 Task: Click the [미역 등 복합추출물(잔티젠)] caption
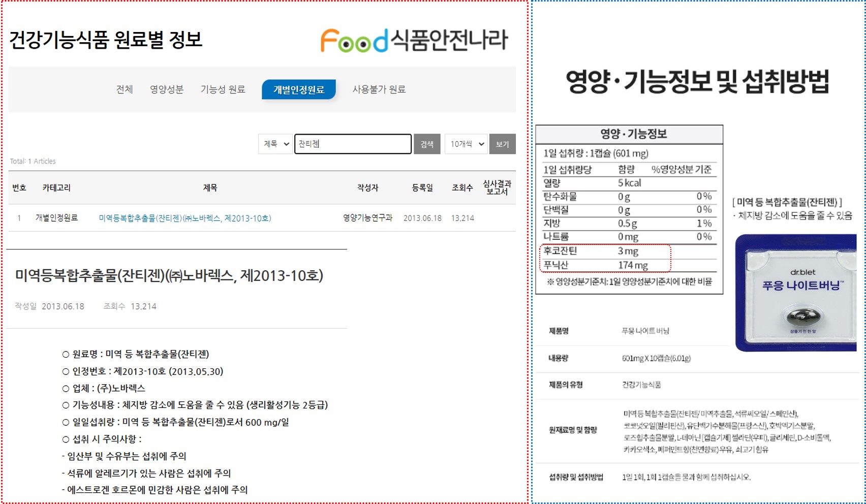point(787,202)
